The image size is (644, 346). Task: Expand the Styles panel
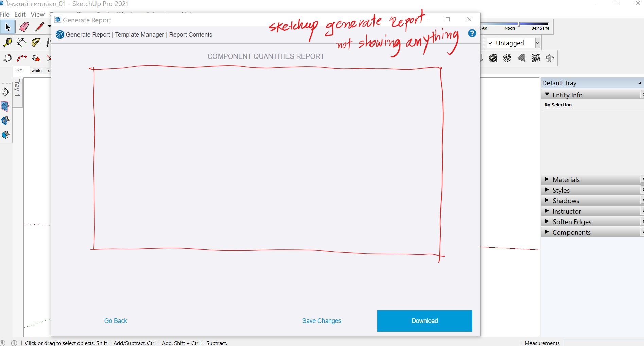pos(547,190)
